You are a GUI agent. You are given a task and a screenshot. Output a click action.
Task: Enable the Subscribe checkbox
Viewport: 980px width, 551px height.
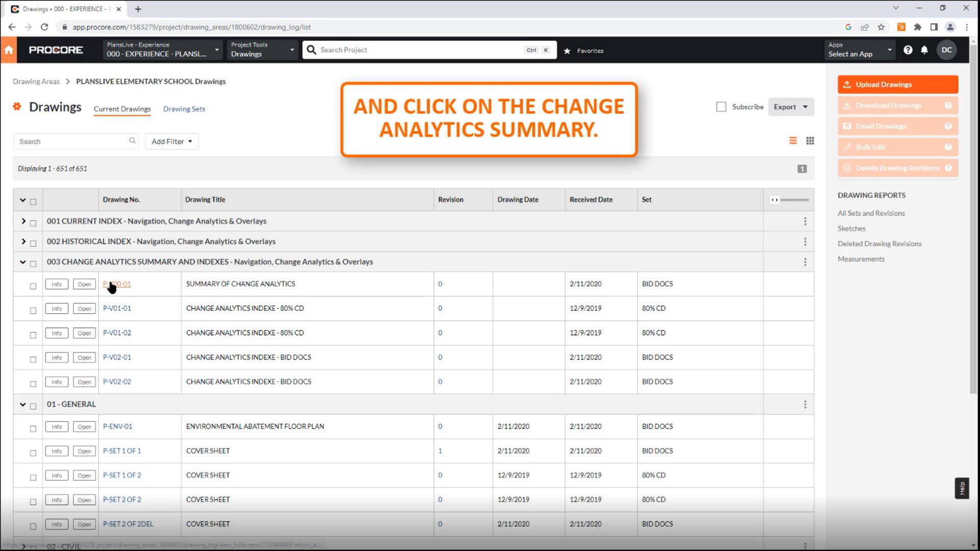[x=721, y=107]
